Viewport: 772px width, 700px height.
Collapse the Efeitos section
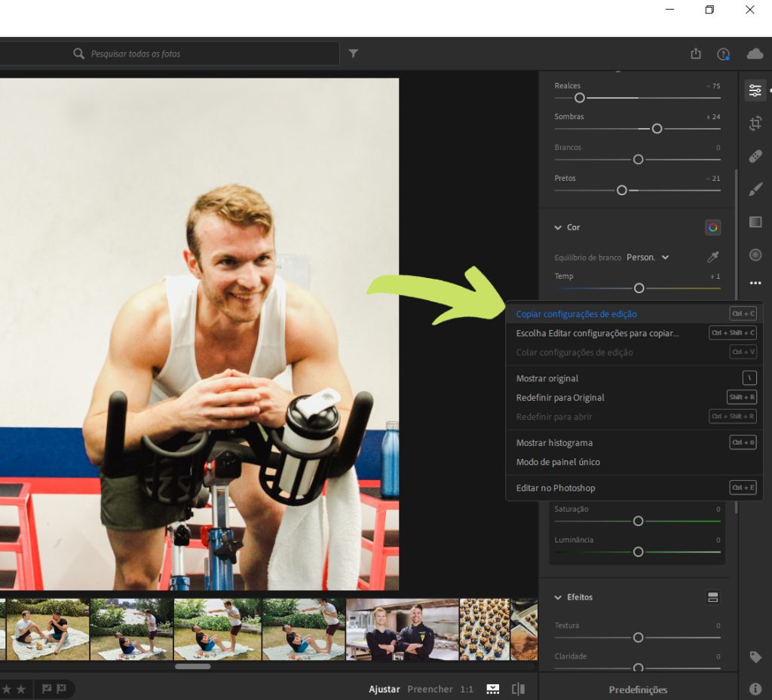click(x=558, y=597)
